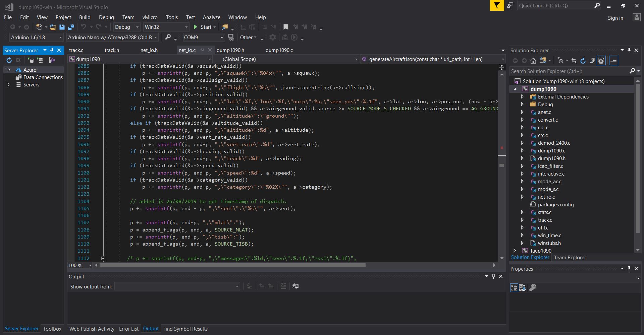This screenshot has height=335, width=644.
Task: Click the feedback icon beside Quick Launch
Action: pos(510,5)
